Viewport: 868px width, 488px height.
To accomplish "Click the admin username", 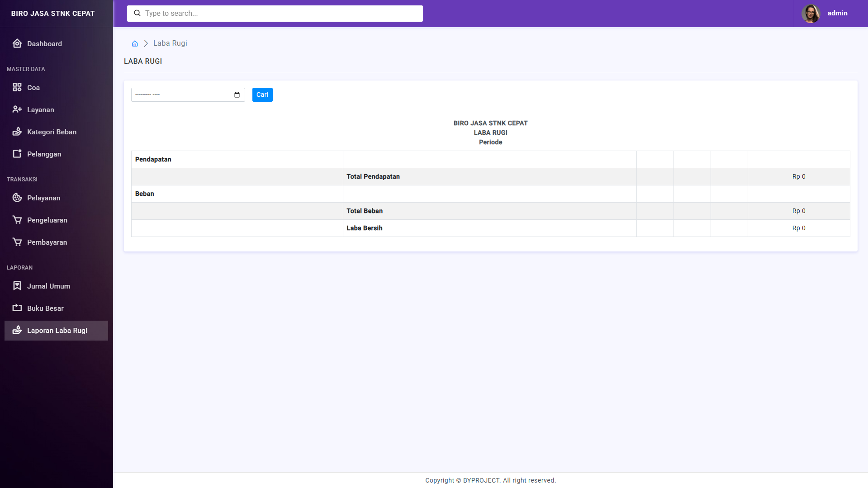I will click(x=837, y=13).
